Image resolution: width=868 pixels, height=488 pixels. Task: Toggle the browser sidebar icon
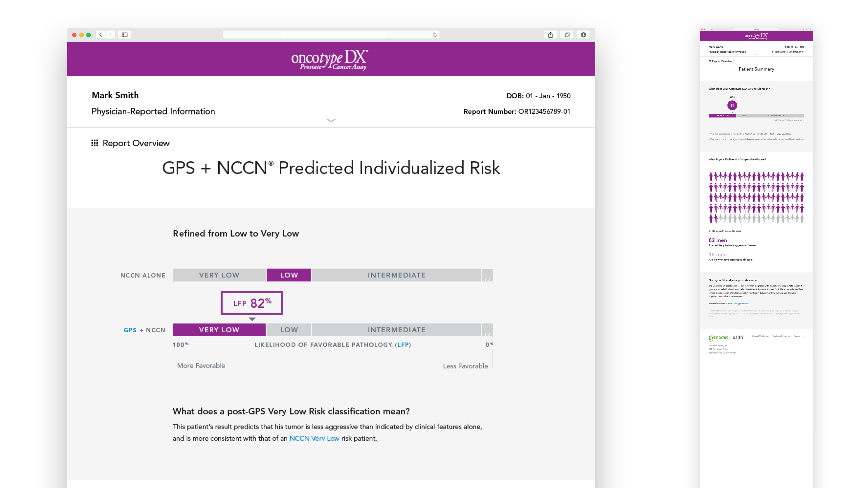125,35
